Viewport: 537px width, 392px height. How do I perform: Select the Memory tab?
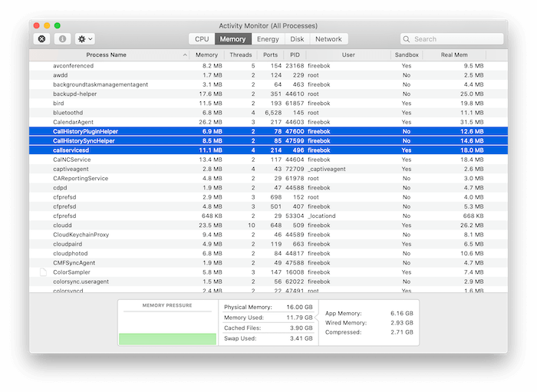233,39
